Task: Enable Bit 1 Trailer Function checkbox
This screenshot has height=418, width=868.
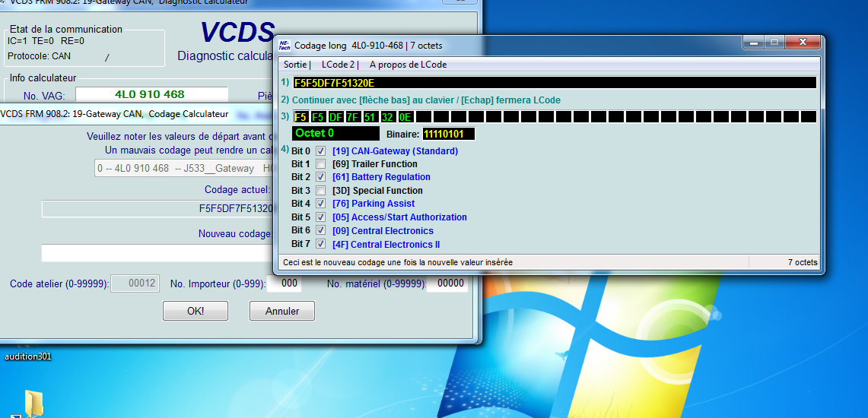Action: (321, 164)
